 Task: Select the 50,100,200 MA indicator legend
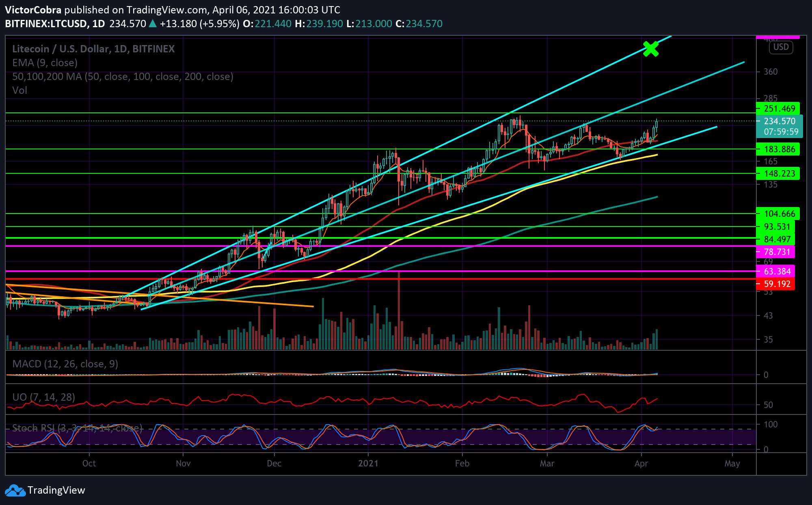coord(123,76)
